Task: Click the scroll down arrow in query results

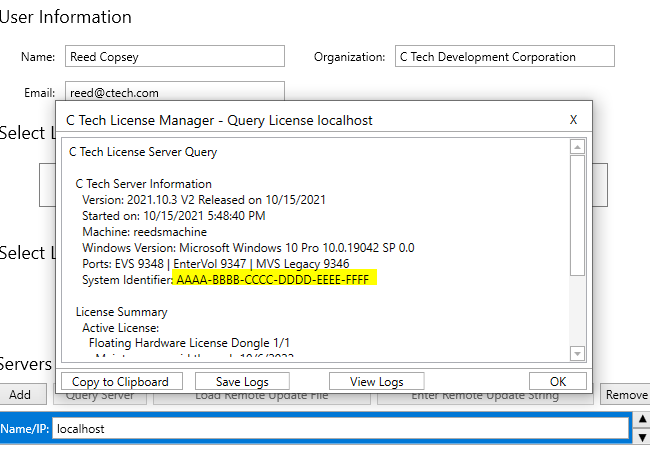Action: 577,354
